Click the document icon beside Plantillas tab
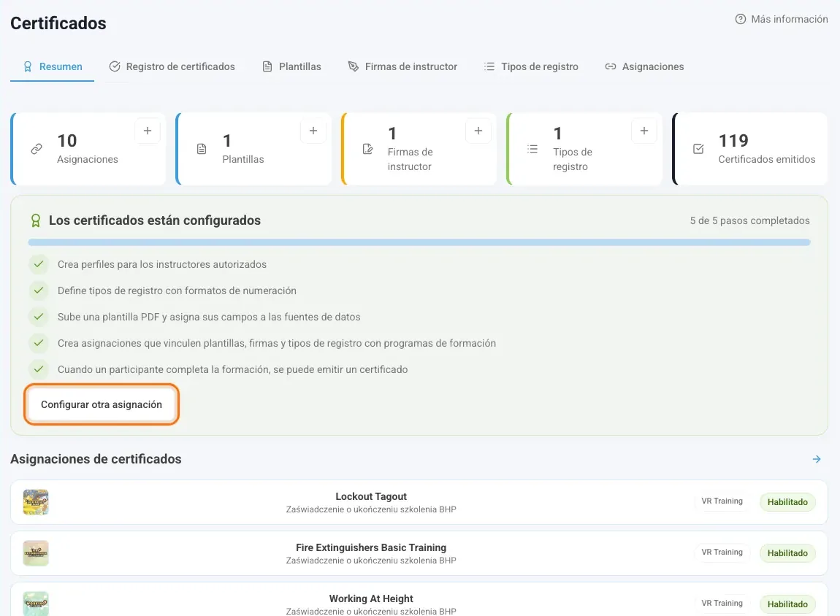The width and height of the screenshot is (840, 616). [267, 66]
